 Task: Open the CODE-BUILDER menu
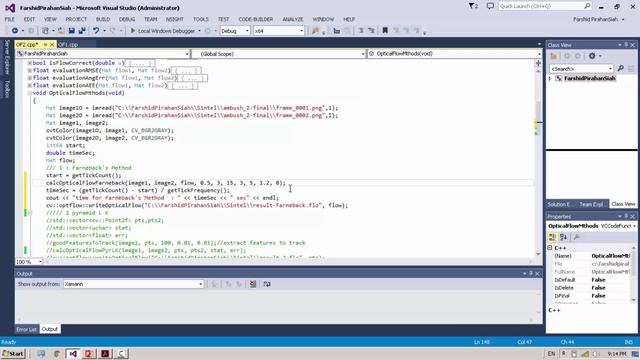click(x=256, y=19)
